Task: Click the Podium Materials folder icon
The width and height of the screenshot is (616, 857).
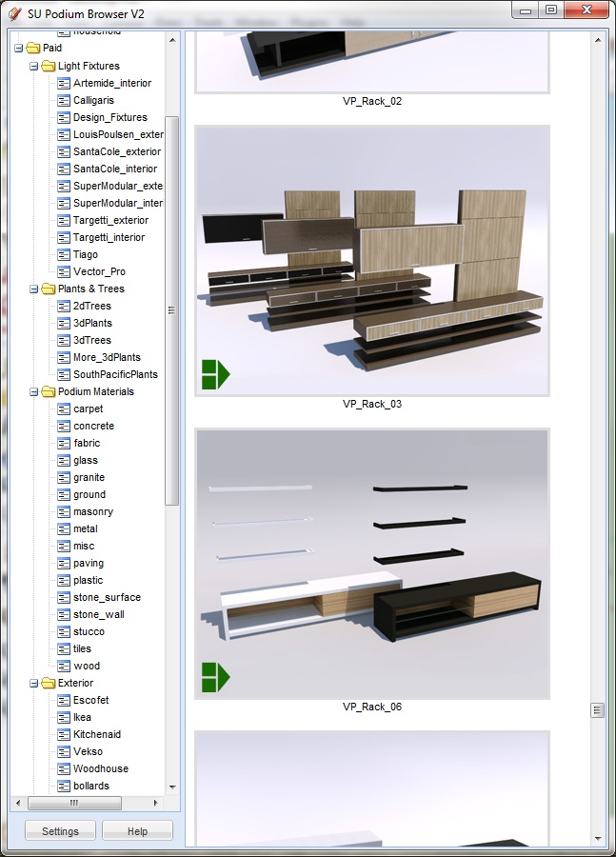Action: click(48, 391)
